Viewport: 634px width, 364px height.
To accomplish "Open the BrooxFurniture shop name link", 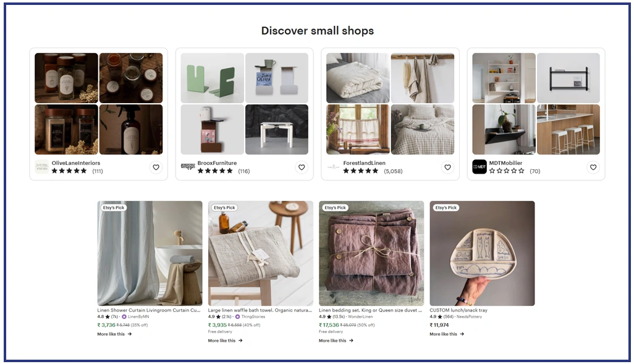I will [217, 163].
